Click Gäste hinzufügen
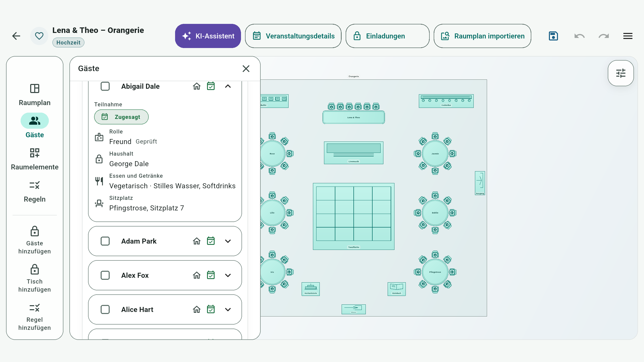 [x=35, y=240]
